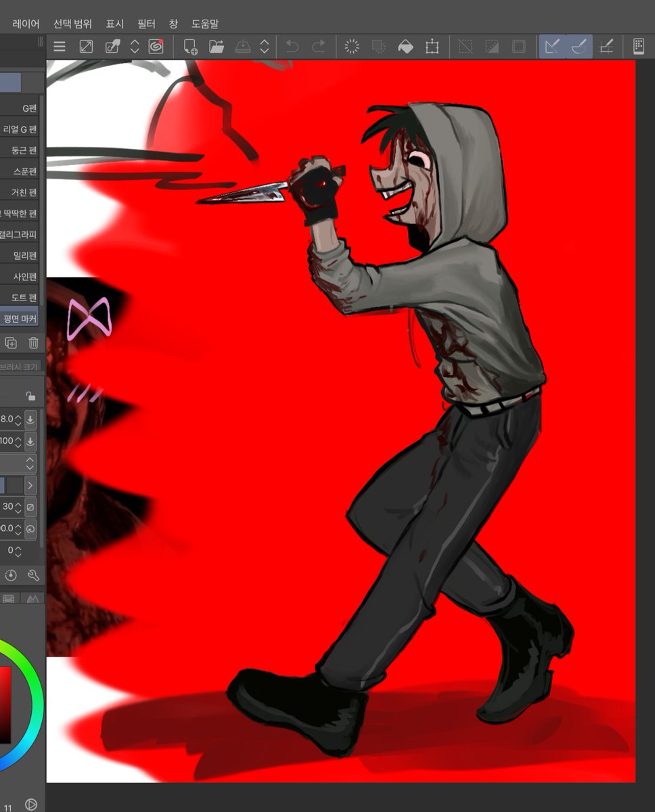Select the G펜 sub tool
655x812 pixels.
point(20,108)
